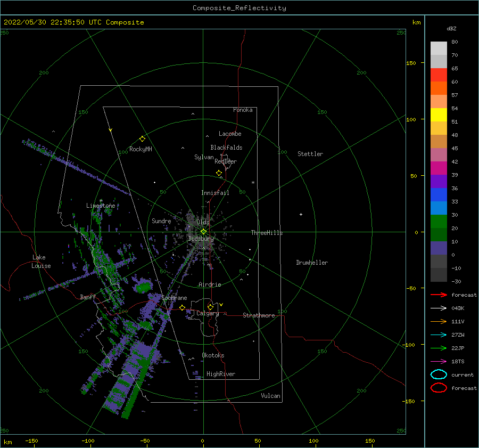Click the Banff label
The image size is (479, 448).
click(x=88, y=297)
